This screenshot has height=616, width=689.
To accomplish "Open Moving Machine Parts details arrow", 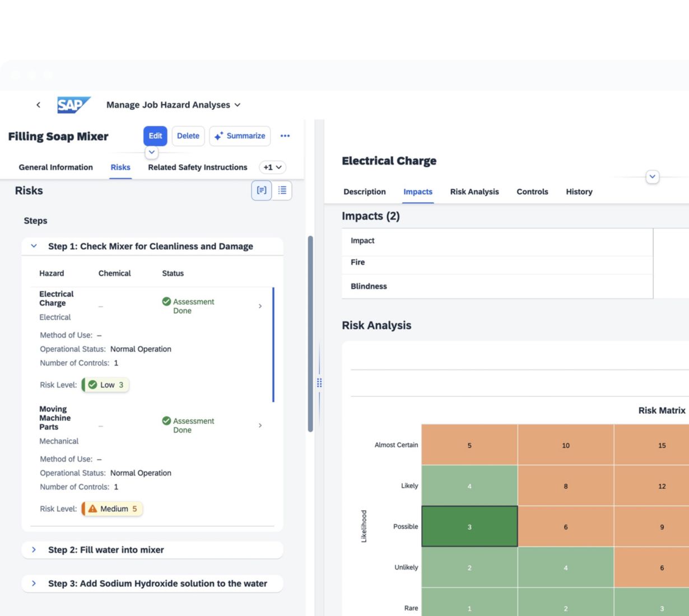I will click(x=260, y=426).
